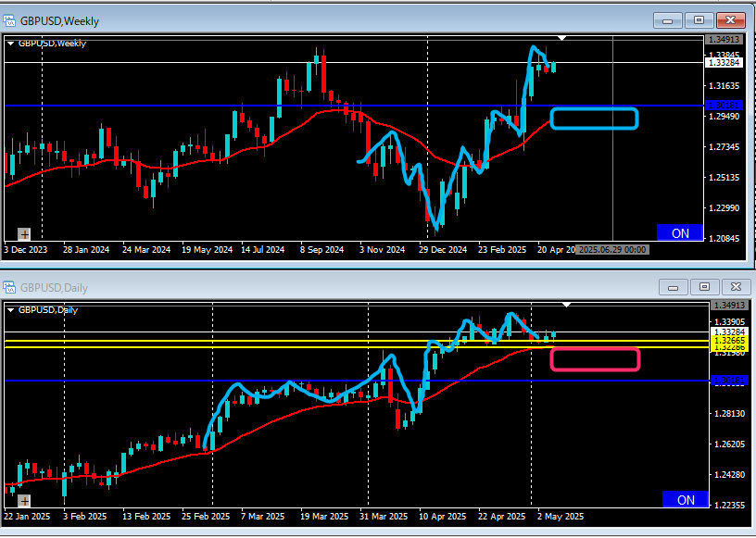Viewport: 756px width, 538px height.
Task: Click the 25 Feb 2025 date on Daily axis
Action: coord(206,517)
